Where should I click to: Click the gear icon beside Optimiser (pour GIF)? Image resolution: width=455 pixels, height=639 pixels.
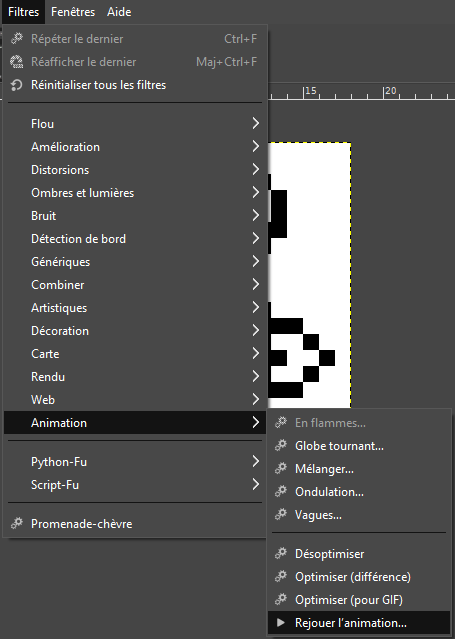click(x=281, y=599)
